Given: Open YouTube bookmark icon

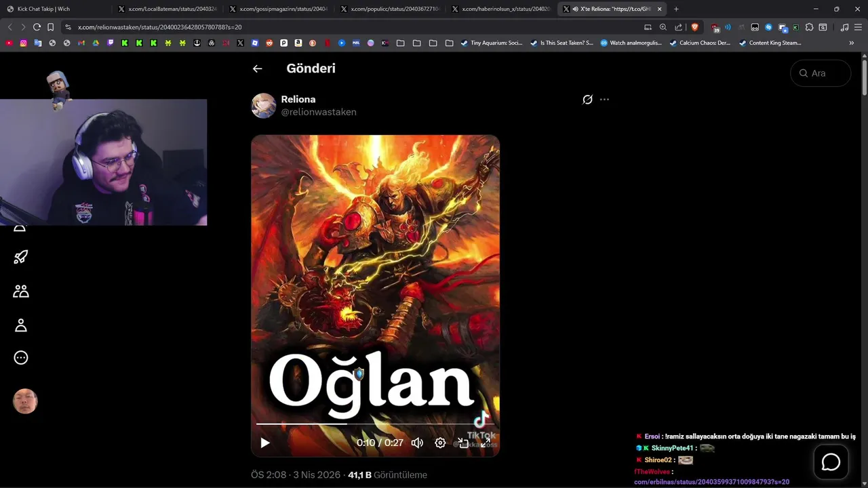Looking at the screenshot, I should [9, 43].
